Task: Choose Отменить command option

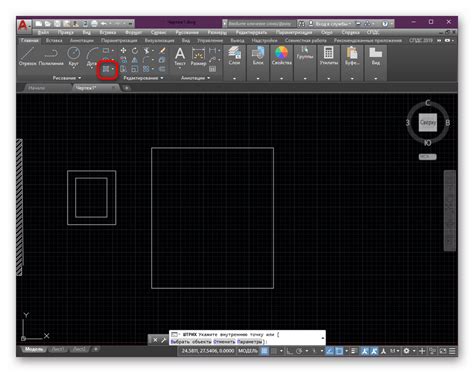Action: [x=224, y=342]
